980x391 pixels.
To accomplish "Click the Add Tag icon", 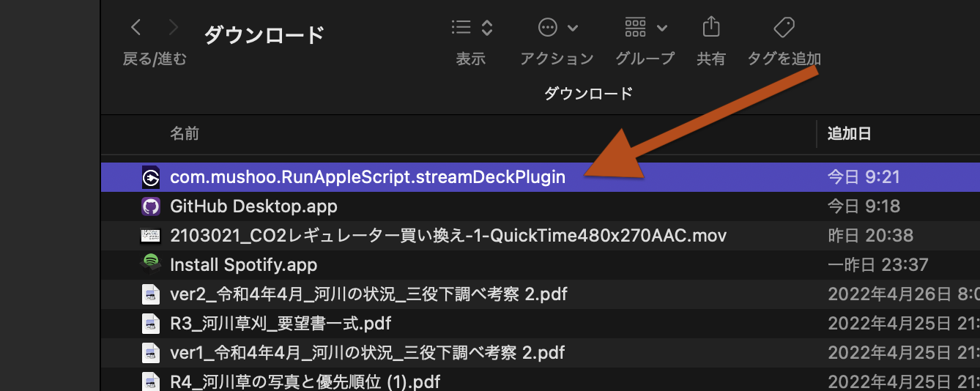I will [784, 28].
